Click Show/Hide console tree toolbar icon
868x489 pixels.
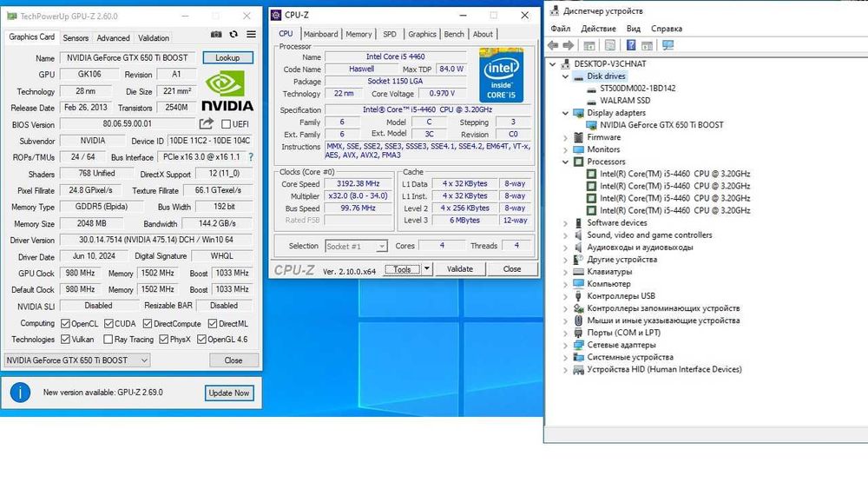[x=589, y=45]
